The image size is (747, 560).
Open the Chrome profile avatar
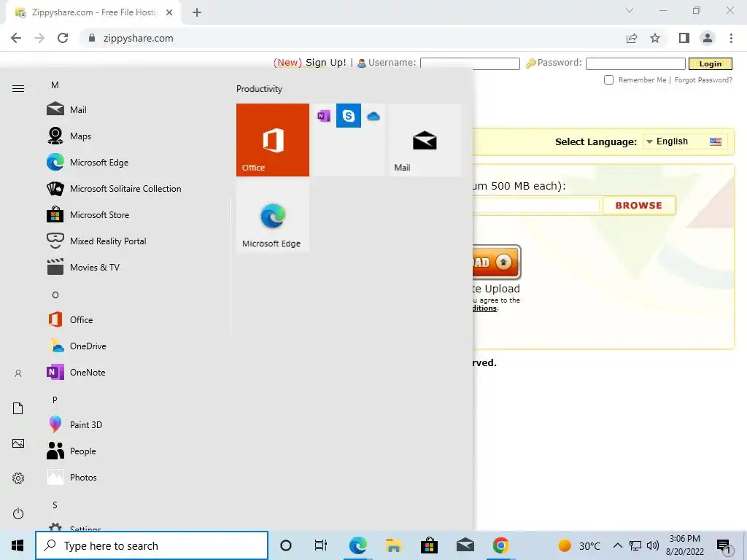coord(708,38)
